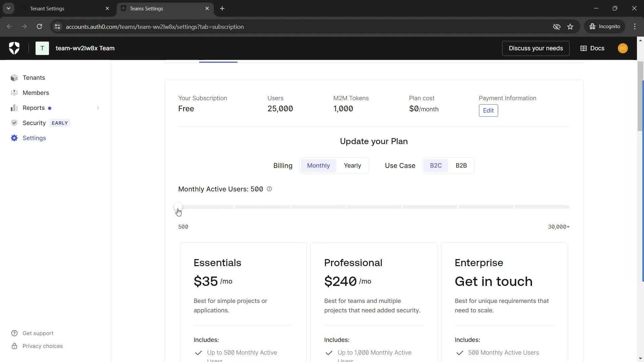The image size is (644, 362).
Task: Edit the Payment Information
Action: [x=488, y=111]
